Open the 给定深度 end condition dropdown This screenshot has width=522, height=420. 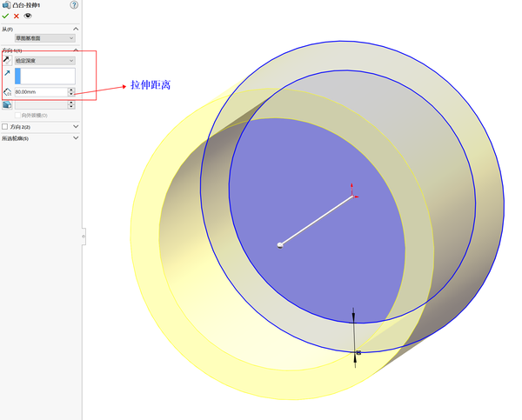[45, 61]
